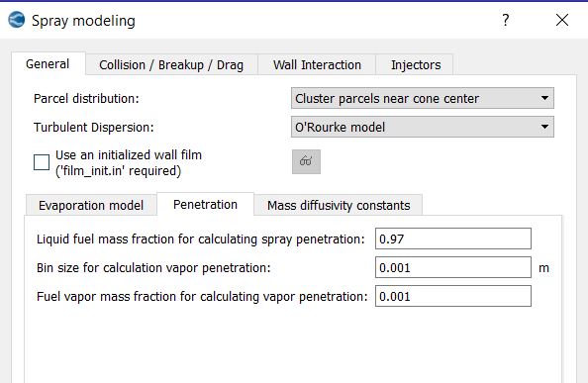Click the Spray modeling app logo icon
Screen dimensions: 588x383
[17, 20]
